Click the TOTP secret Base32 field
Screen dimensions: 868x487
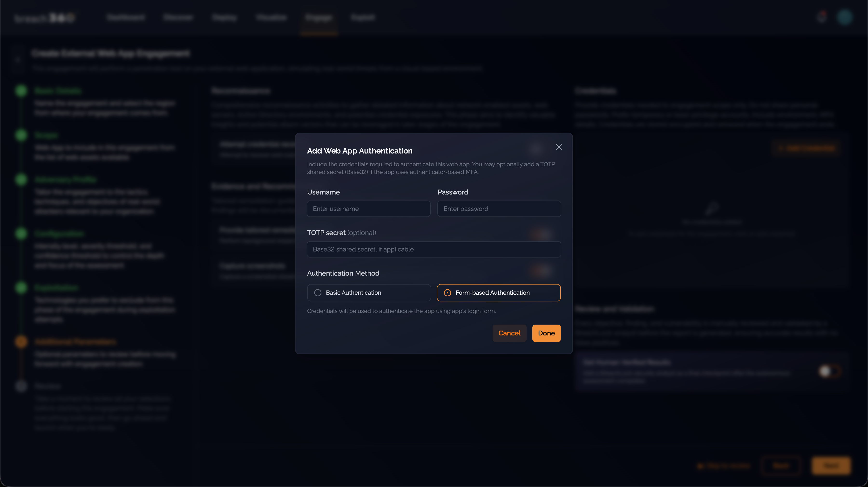tap(434, 249)
